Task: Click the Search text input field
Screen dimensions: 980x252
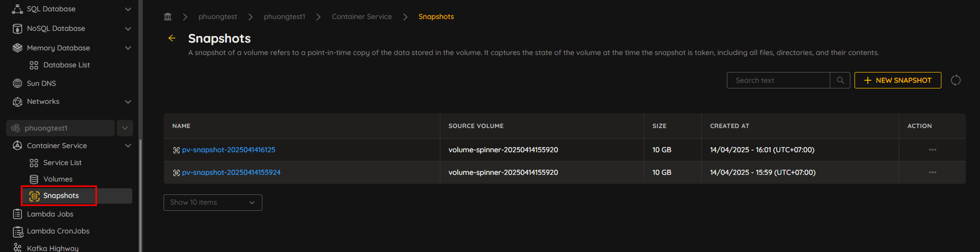Action: 778,80
